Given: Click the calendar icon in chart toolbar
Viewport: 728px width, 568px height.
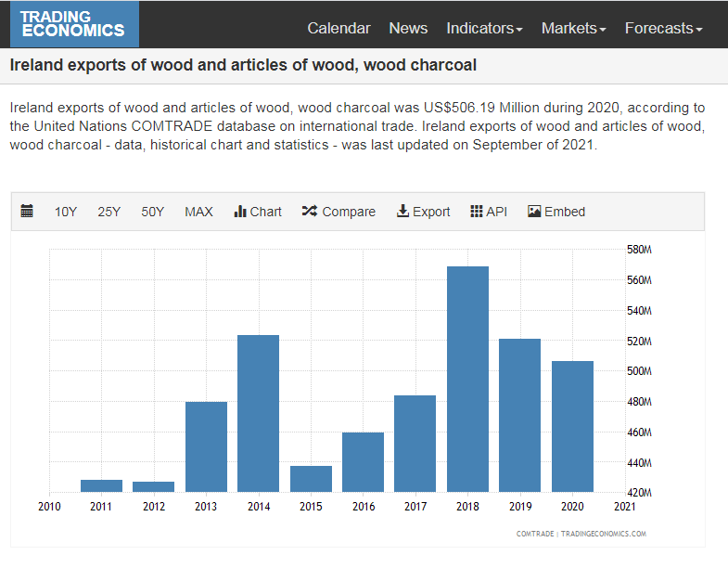Looking at the screenshot, I should [27, 212].
